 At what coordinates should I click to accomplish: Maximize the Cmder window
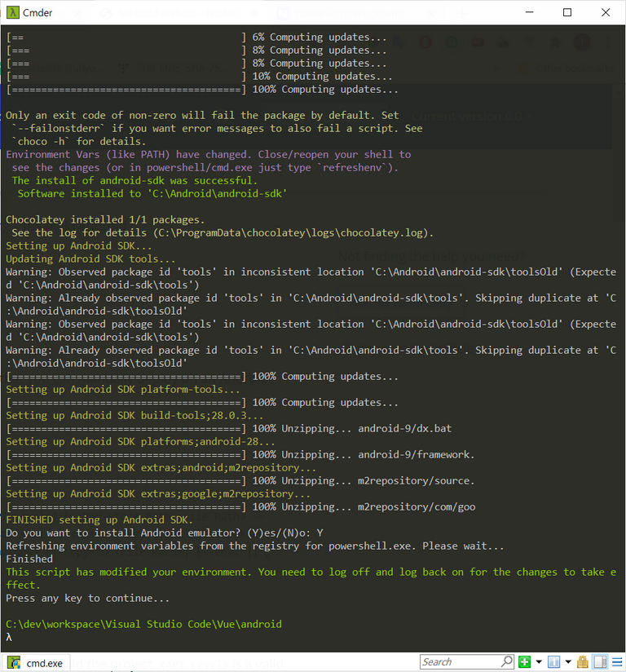(566, 12)
